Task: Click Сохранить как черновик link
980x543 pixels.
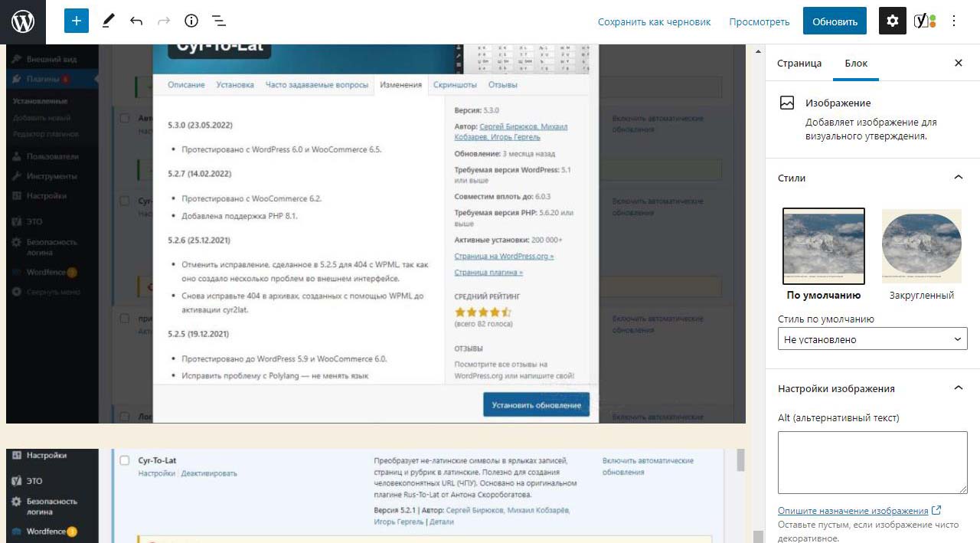Action: point(654,21)
